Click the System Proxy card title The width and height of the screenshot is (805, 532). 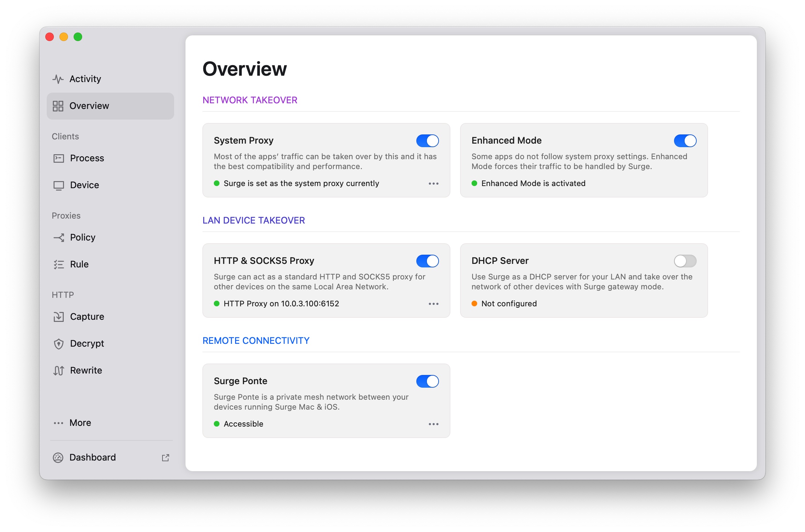[244, 140]
